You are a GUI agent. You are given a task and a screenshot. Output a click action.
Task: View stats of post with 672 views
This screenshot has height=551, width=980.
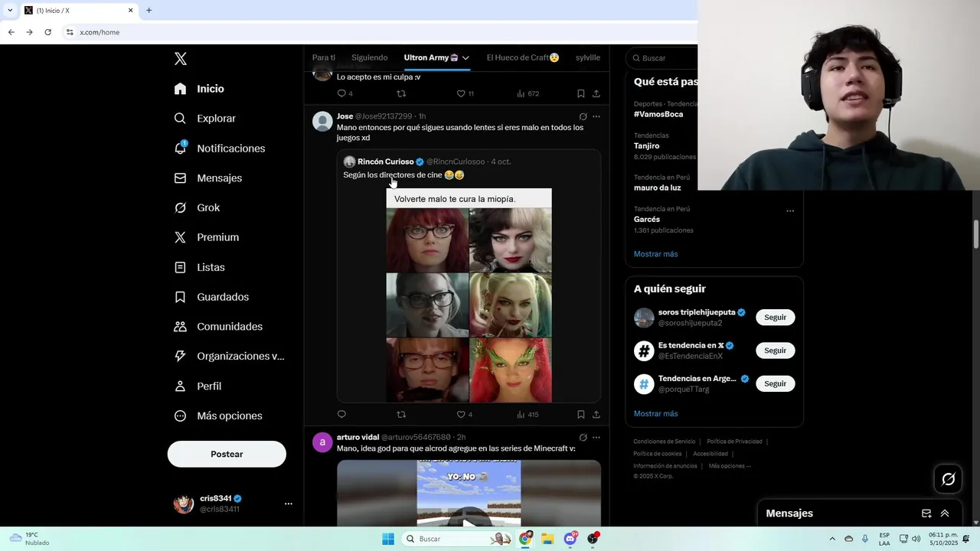tap(528, 93)
